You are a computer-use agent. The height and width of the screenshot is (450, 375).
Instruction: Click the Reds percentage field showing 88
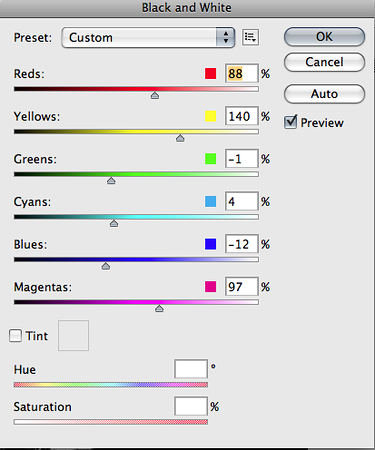pyautogui.click(x=242, y=73)
